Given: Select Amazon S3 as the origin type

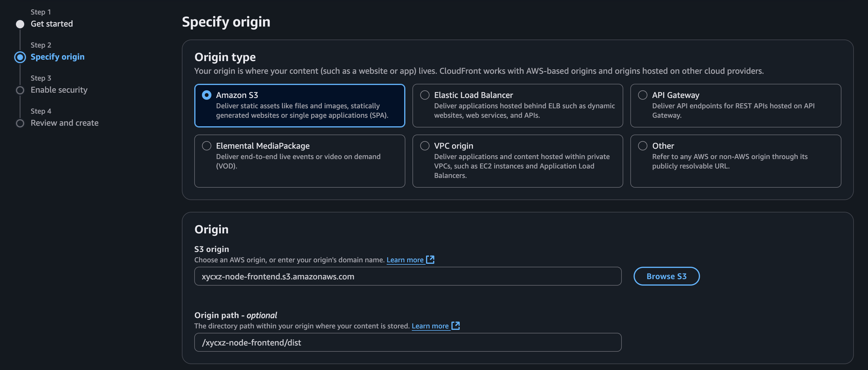Looking at the screenshot, I should 207,95.
